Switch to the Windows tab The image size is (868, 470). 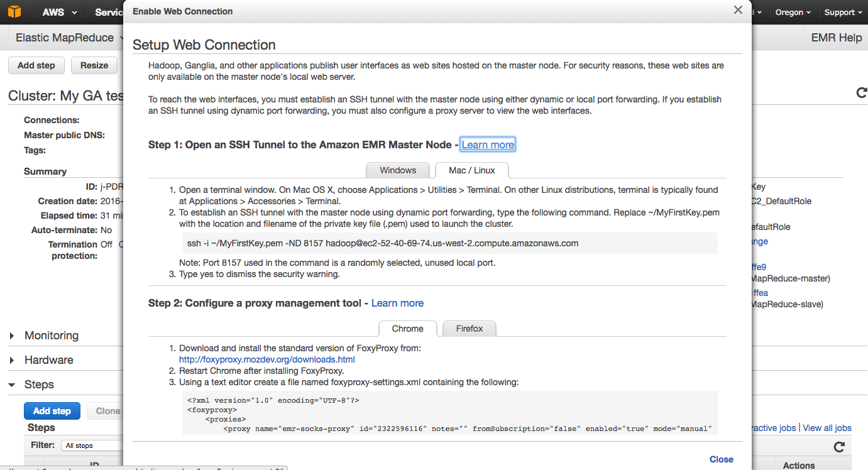pos(398,170)
